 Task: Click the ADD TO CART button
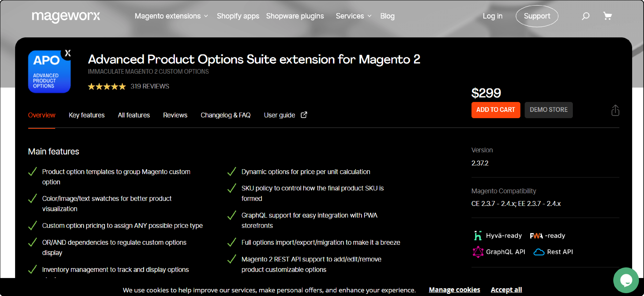495,110
